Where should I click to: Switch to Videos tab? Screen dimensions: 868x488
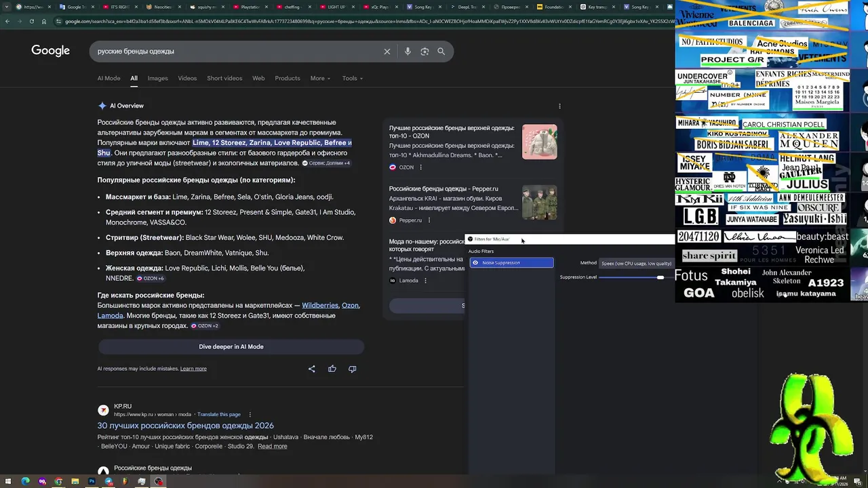coord(187,78)
